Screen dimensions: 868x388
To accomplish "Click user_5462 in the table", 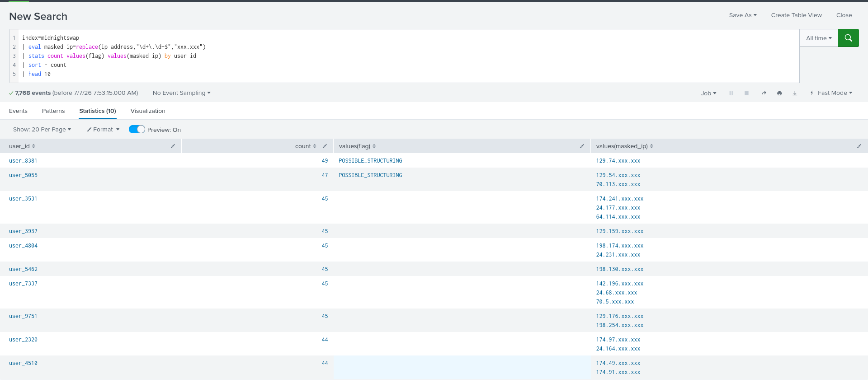I will [x=23, y=269].
